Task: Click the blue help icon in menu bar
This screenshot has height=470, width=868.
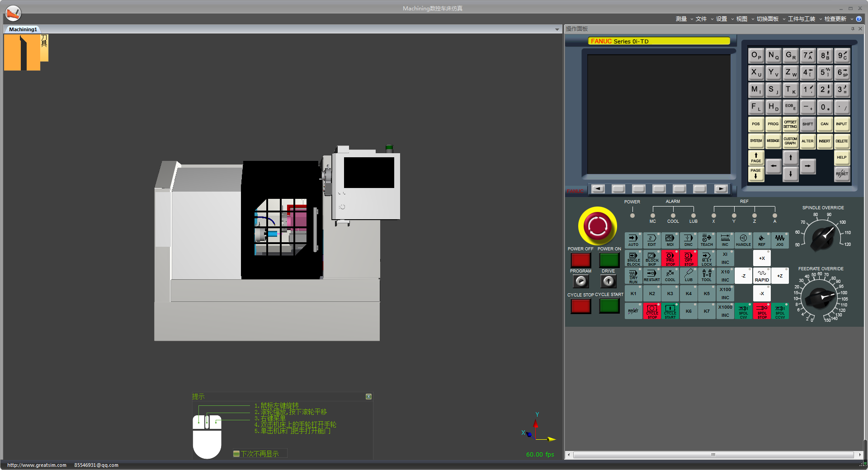Action: [x=859, y=19]
